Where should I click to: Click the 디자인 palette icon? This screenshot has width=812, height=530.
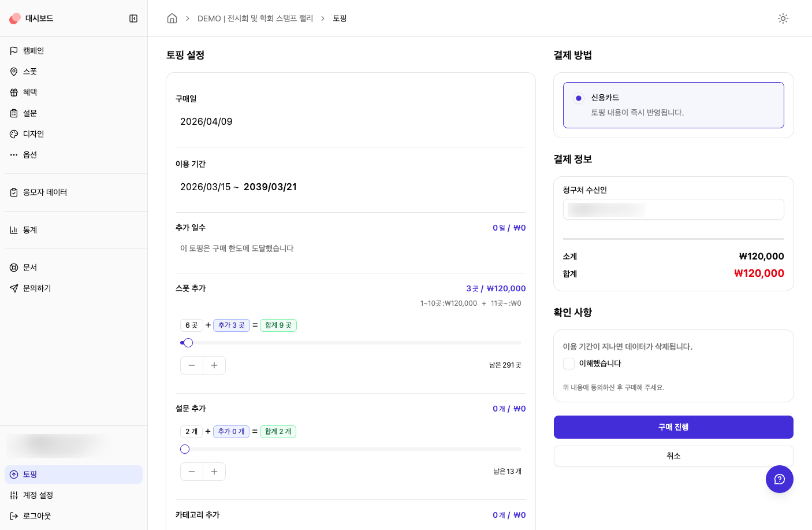(x=14, y=134)
